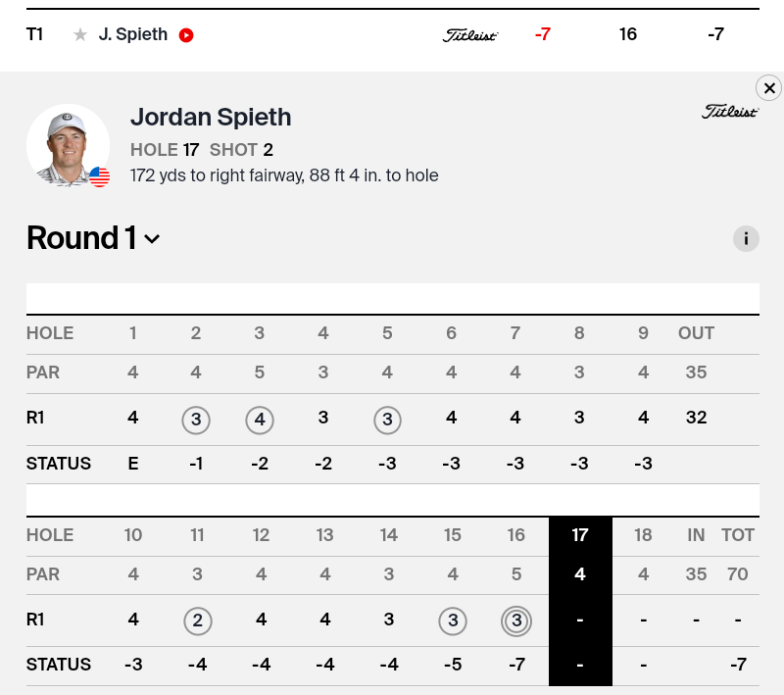The image size is (784, 695).
Task: Click the Jordan Spieth name heading
Action: pos(211,118)
